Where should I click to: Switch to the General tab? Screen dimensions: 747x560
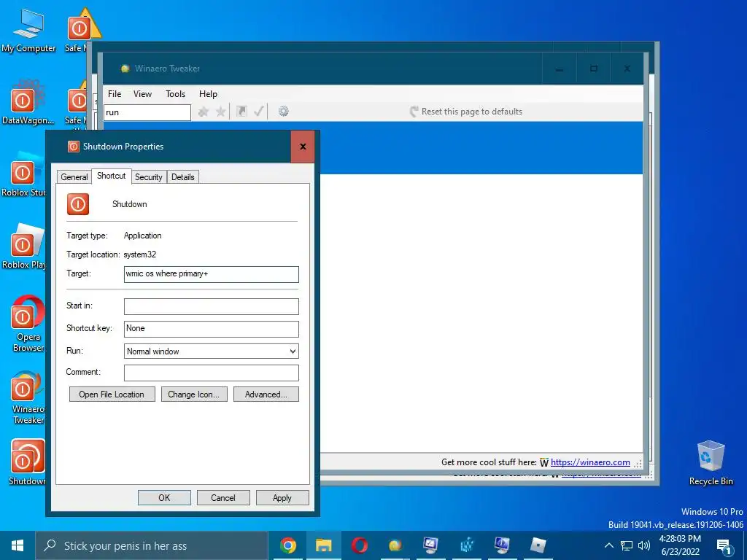74,176
